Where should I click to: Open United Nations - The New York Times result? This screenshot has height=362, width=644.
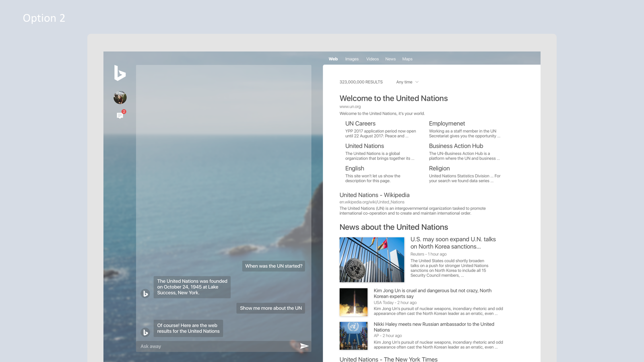(x=388, y=359)
